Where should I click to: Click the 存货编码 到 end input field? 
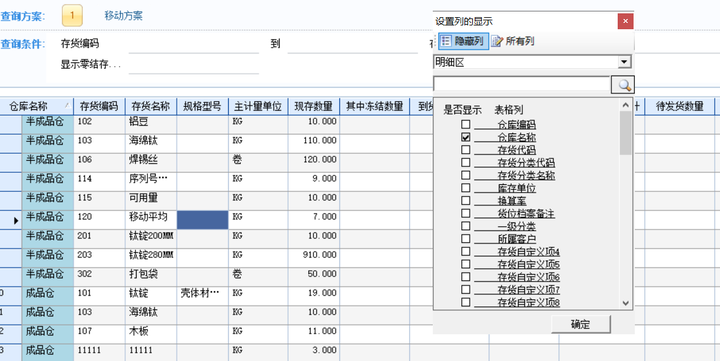353,45
